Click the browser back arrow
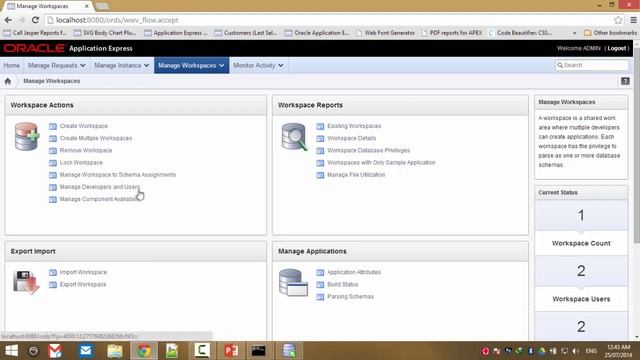 8,20
